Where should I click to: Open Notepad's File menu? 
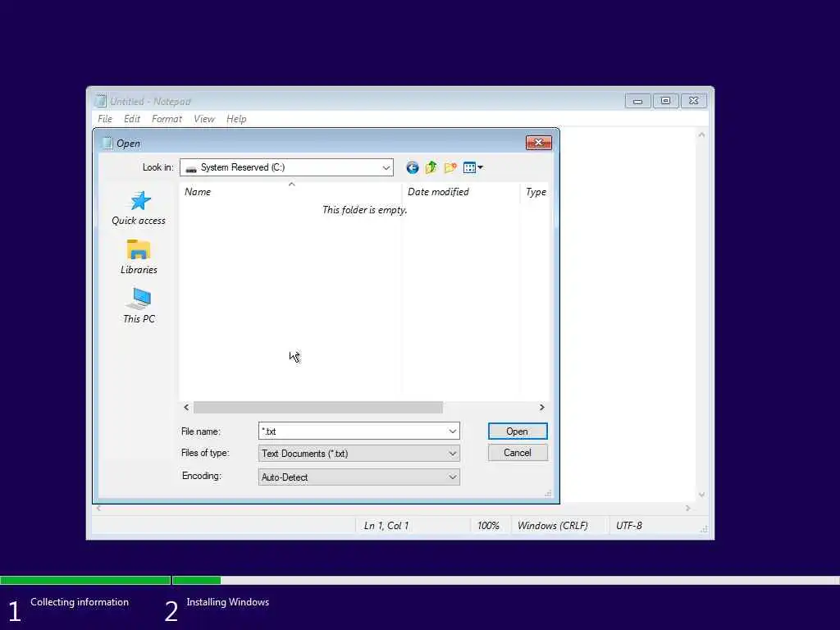[x=105, y=119]
